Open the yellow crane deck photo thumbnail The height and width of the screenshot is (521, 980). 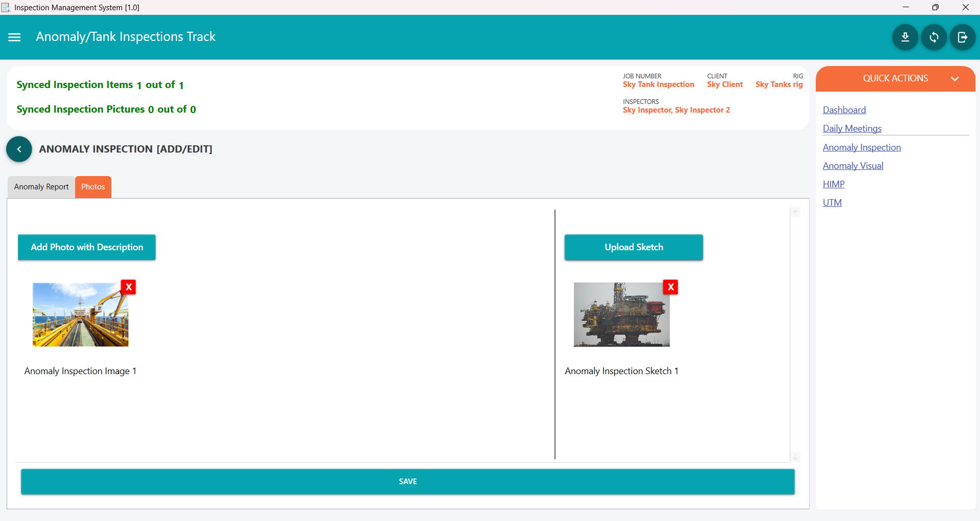coord(80,315)
